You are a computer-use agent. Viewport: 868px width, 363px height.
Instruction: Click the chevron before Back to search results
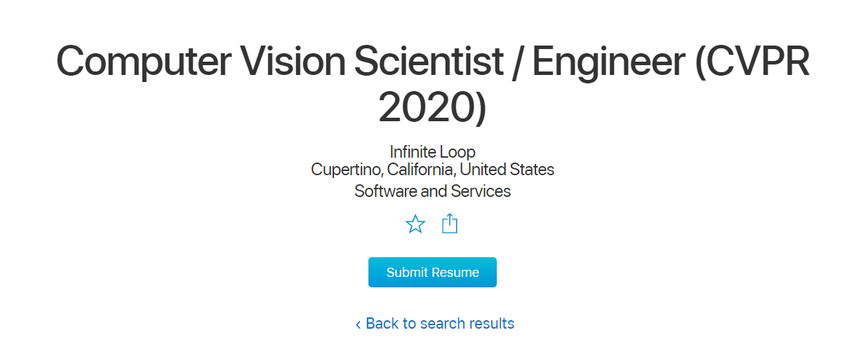coord(359,324)
